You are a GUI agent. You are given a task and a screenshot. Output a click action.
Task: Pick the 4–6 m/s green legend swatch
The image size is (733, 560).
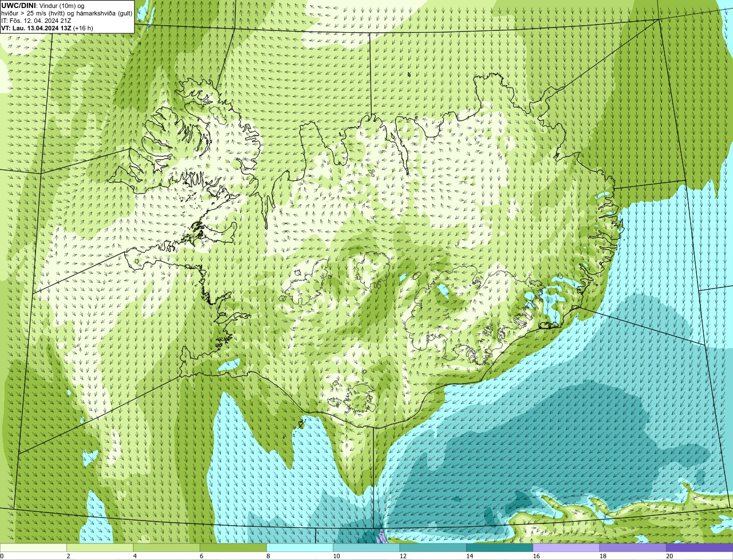(167, 547)
